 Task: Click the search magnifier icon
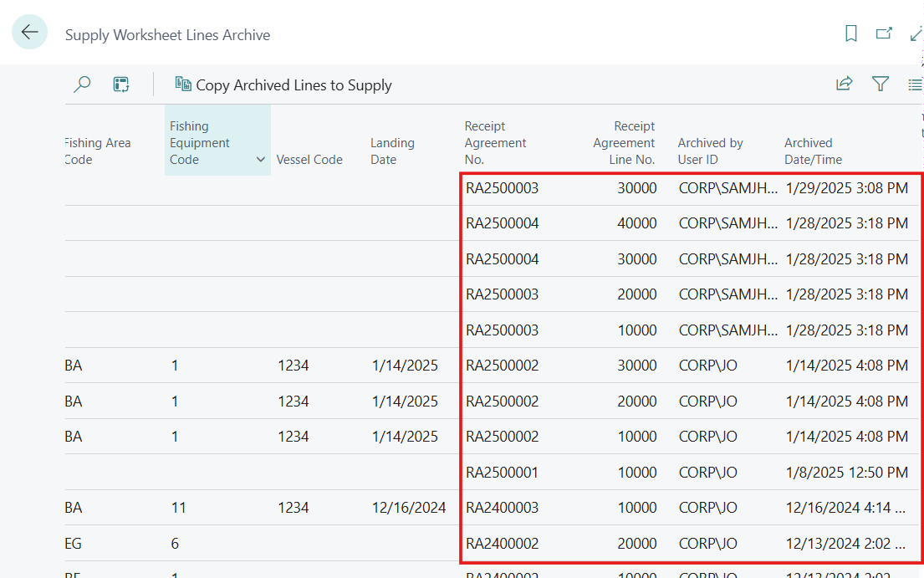click(x=82, y=84)
